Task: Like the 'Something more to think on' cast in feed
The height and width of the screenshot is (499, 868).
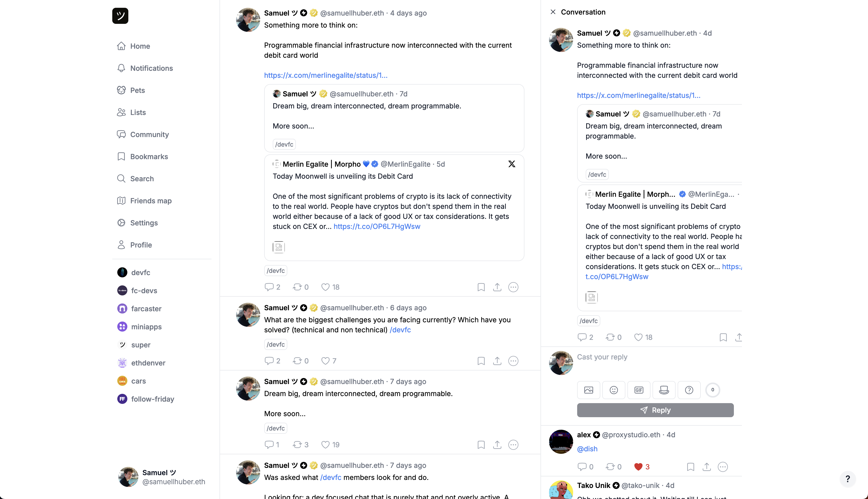Action: (x=325, y=287)
